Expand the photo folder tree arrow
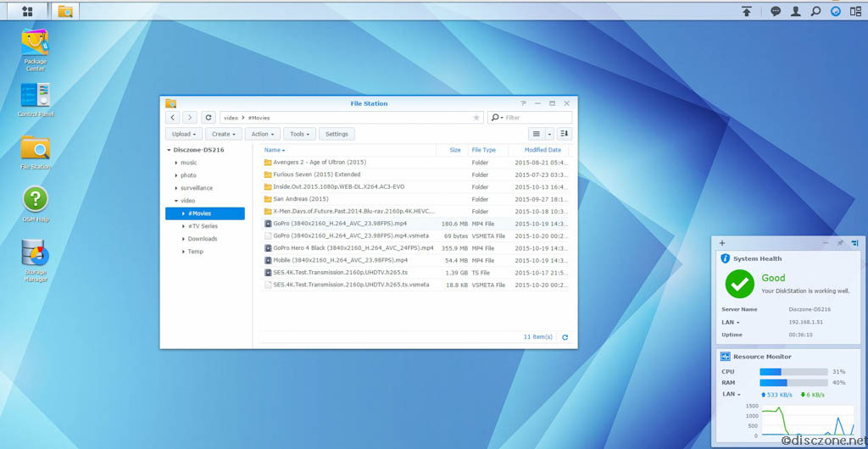The image size is (868, 449). [x=176, y=175]
